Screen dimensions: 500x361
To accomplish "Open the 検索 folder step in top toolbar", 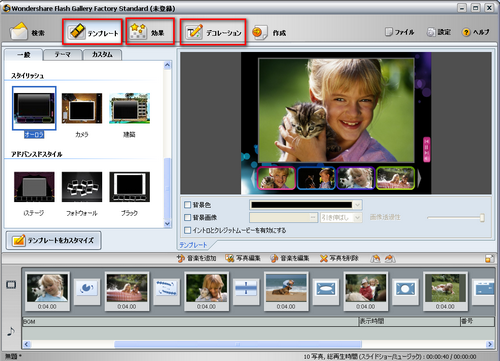I will [28, 32].
